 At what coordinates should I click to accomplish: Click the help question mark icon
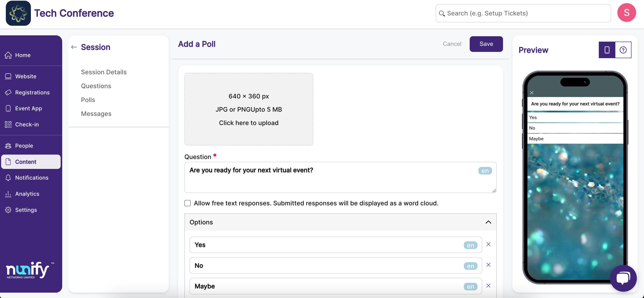click(x=623, y=50)
